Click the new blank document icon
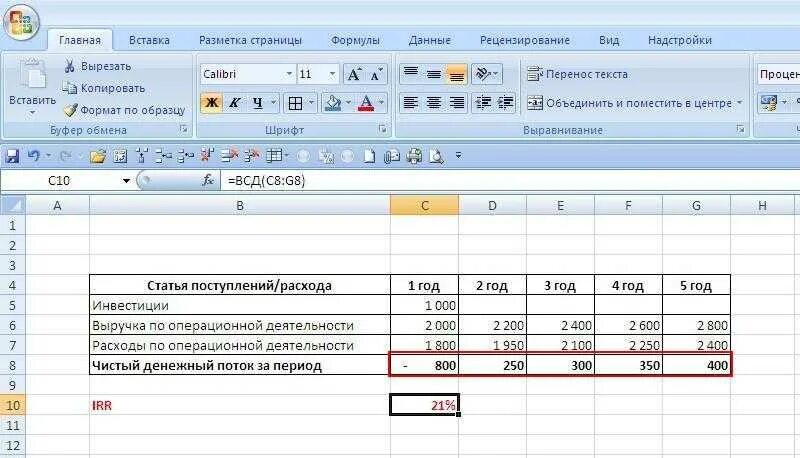Screen dimensions: 800x458 369,156
